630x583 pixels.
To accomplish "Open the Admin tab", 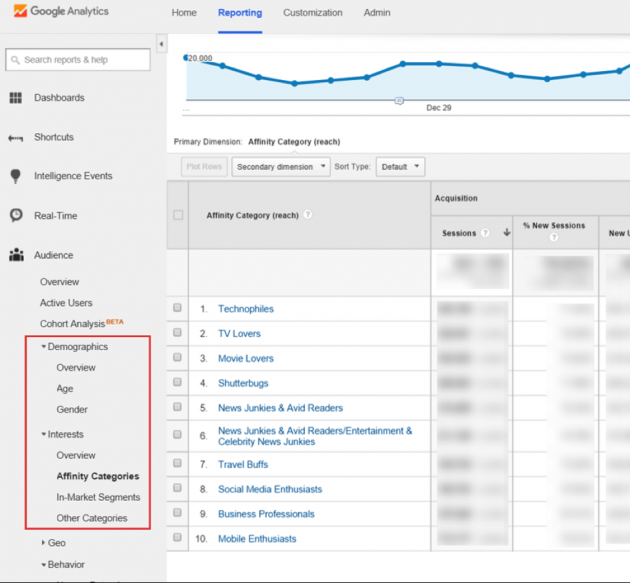I will pyautogui.click(x=377, y=13).
